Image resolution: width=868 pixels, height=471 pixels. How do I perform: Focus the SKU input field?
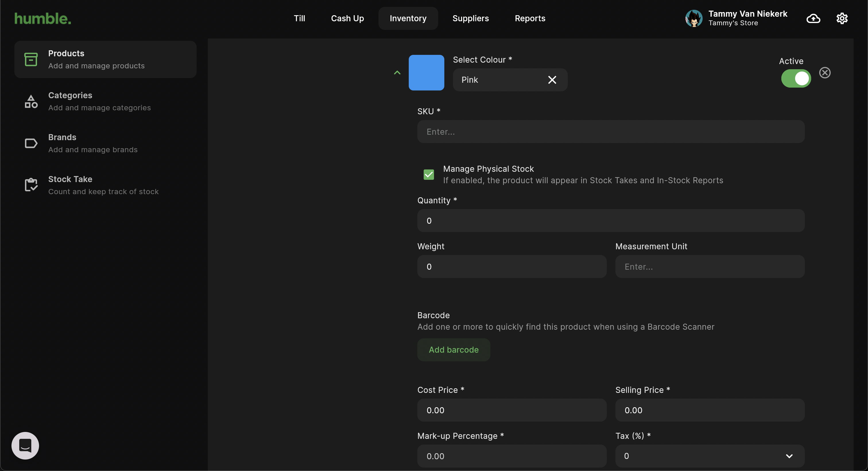coord(611,132)
